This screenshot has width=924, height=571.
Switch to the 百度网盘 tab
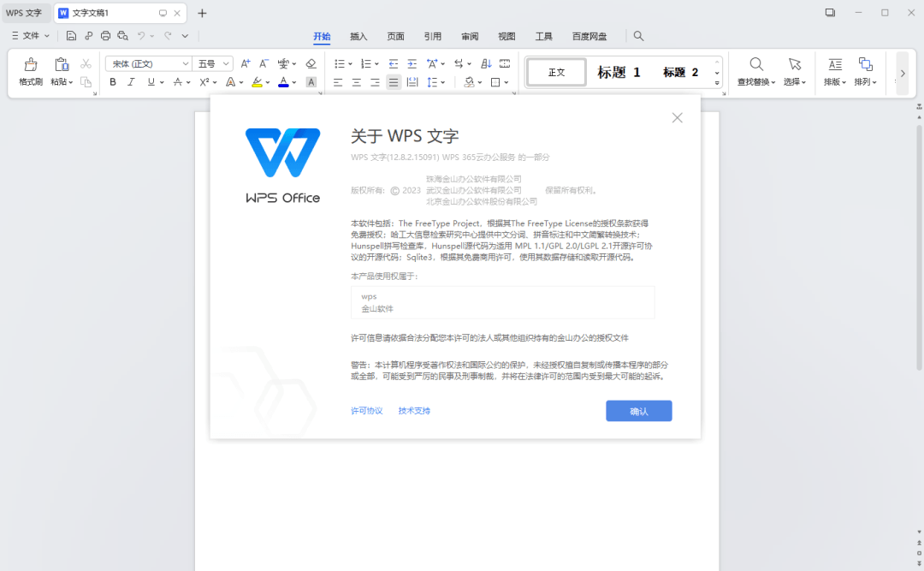589,37
